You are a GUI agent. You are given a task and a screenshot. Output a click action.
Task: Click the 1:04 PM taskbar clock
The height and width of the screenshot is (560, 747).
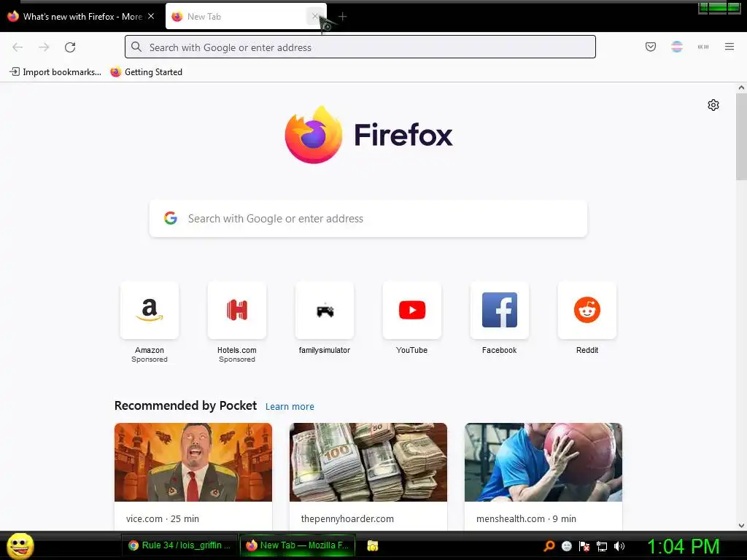coord(683,546)
